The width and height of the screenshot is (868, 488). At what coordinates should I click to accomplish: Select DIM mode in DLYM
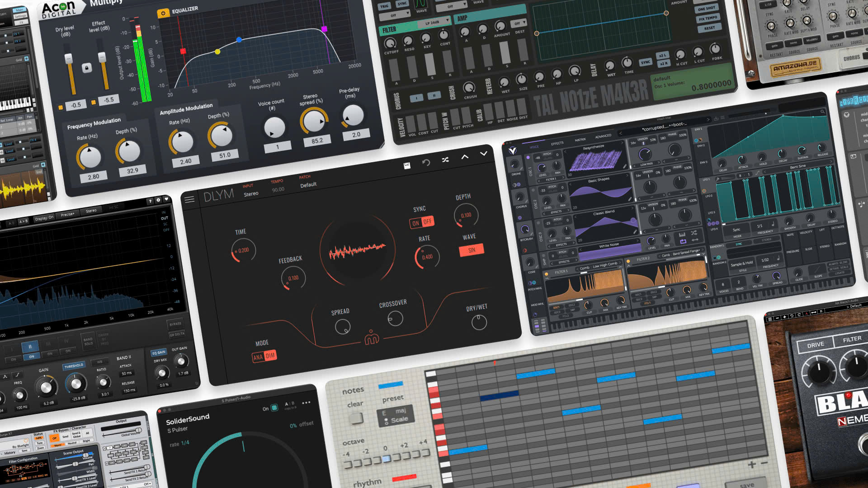click(270, 356)
